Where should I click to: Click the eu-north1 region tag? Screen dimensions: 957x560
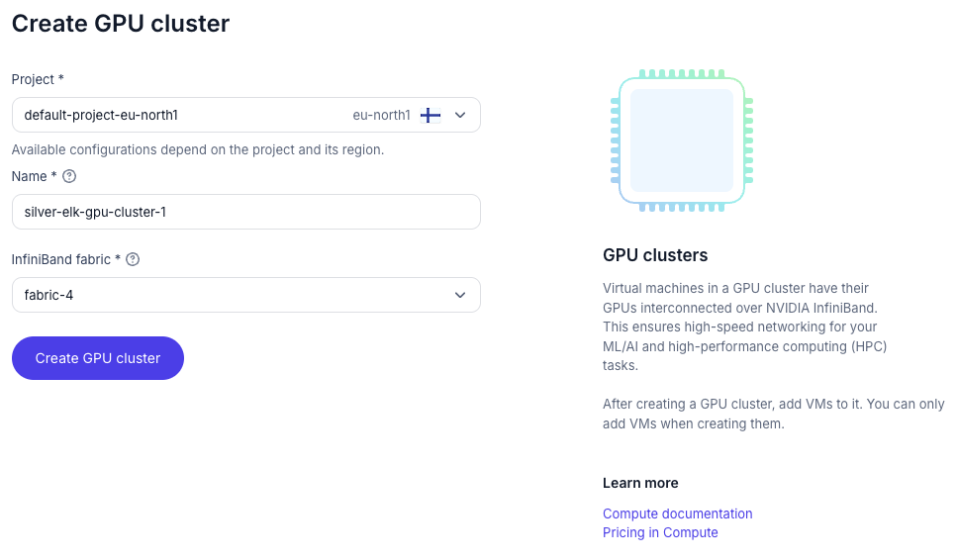pos(381,115)
